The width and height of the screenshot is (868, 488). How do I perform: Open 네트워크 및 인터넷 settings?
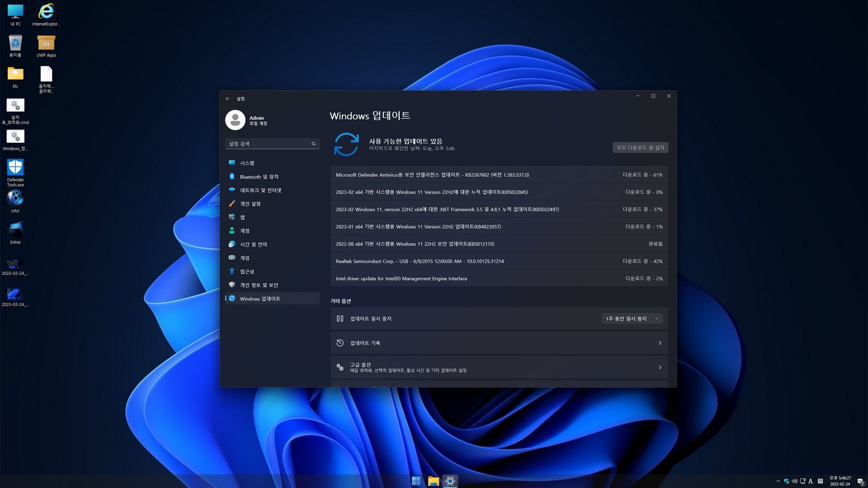(x=272, y=190)
